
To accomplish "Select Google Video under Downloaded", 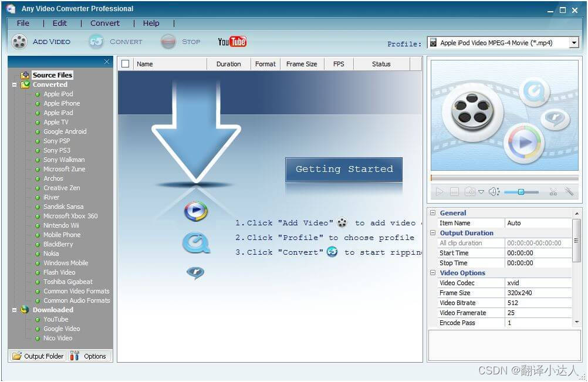I will 62,329.
